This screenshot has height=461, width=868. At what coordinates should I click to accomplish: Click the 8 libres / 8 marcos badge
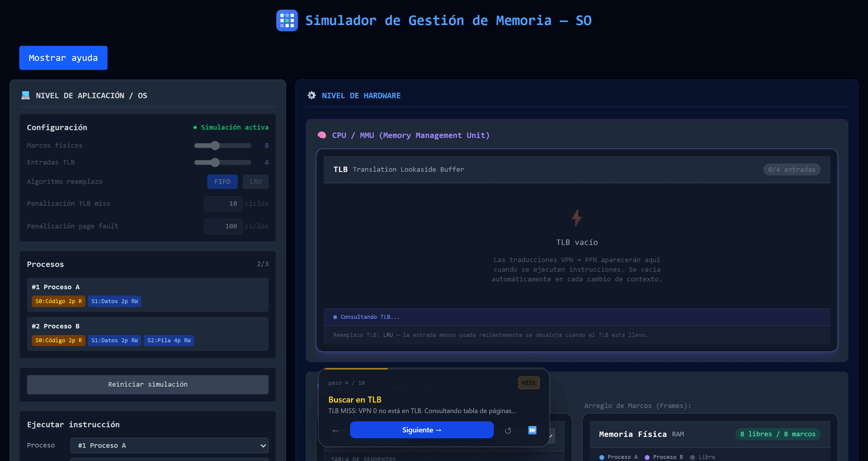pyautogui.click(x=778, y=434)
